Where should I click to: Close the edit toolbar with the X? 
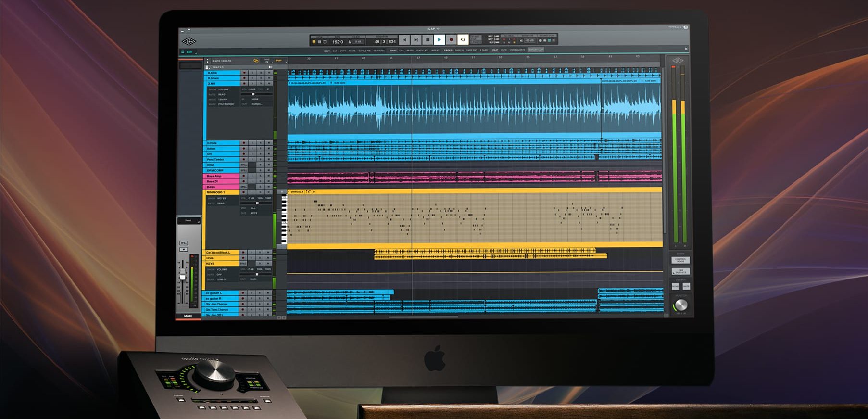coord(686,49)
